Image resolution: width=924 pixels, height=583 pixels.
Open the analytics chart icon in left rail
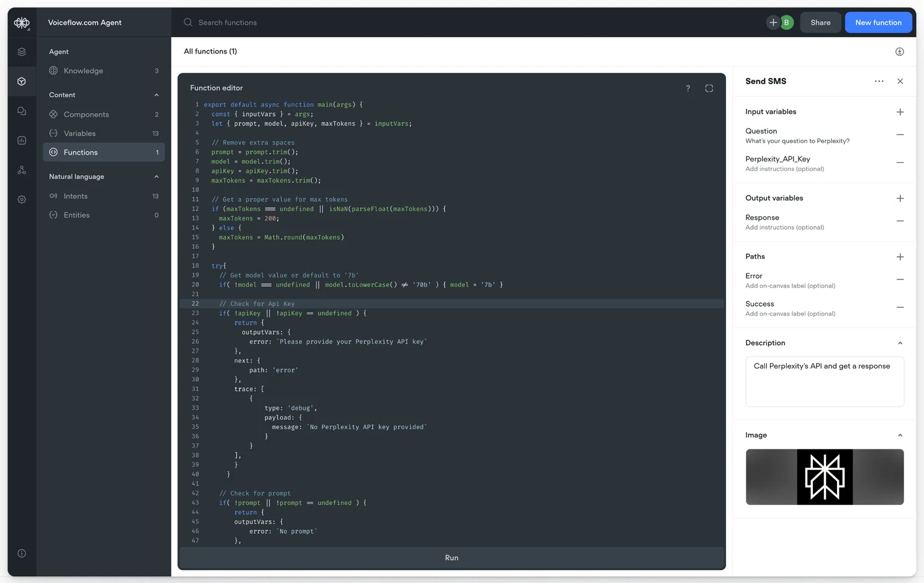coord(22,140)
